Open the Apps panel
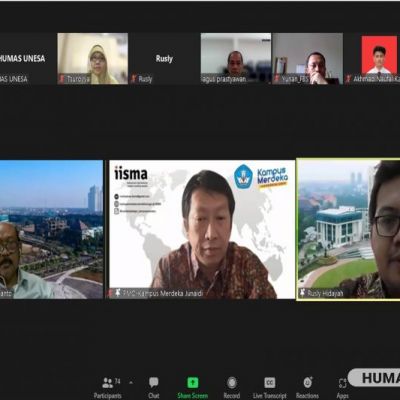Screen dimensions: 400x400 point(342,388)
